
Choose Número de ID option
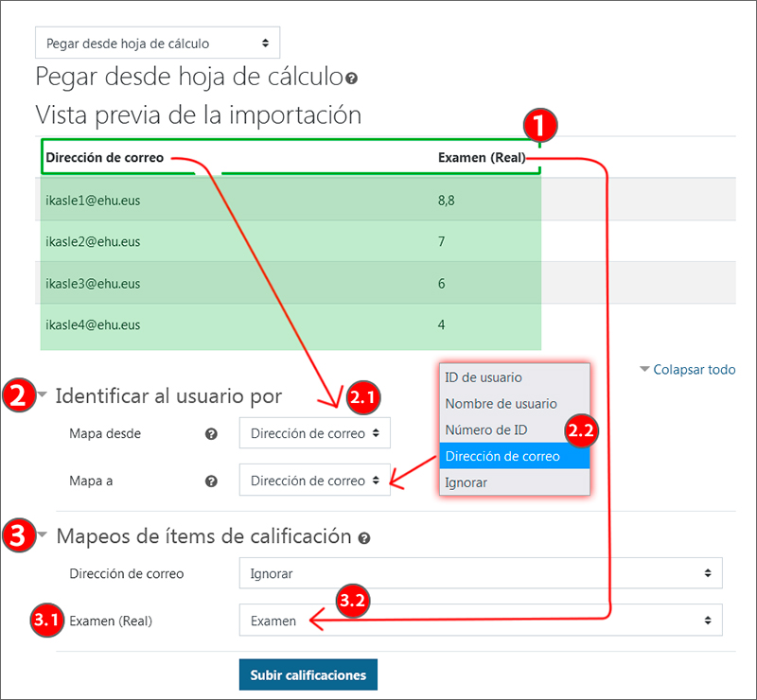point(485,429)
